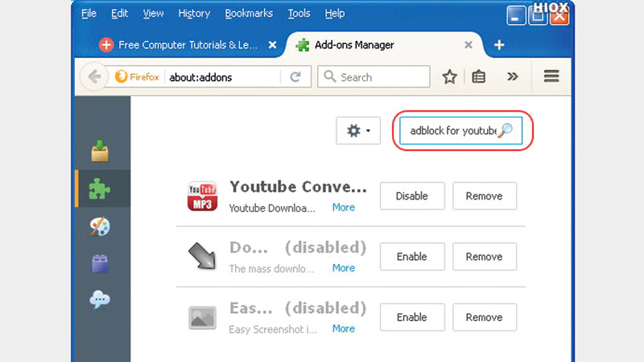Open a new tab with plus button
The image size is (644, 362).
499,44
